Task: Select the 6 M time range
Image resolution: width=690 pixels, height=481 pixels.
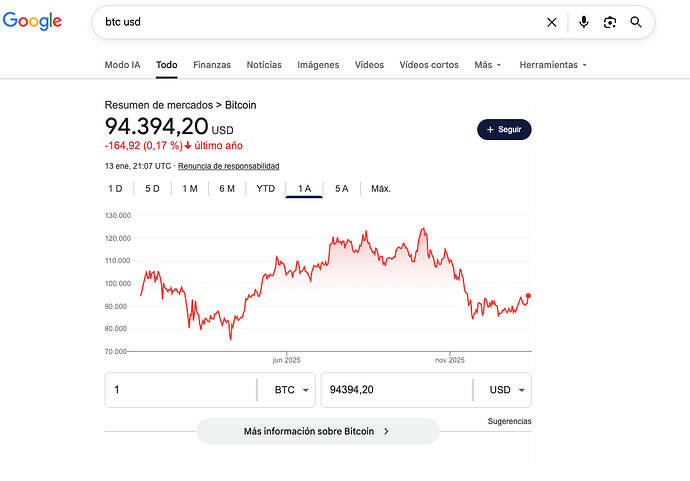Action: pos(227,188)
